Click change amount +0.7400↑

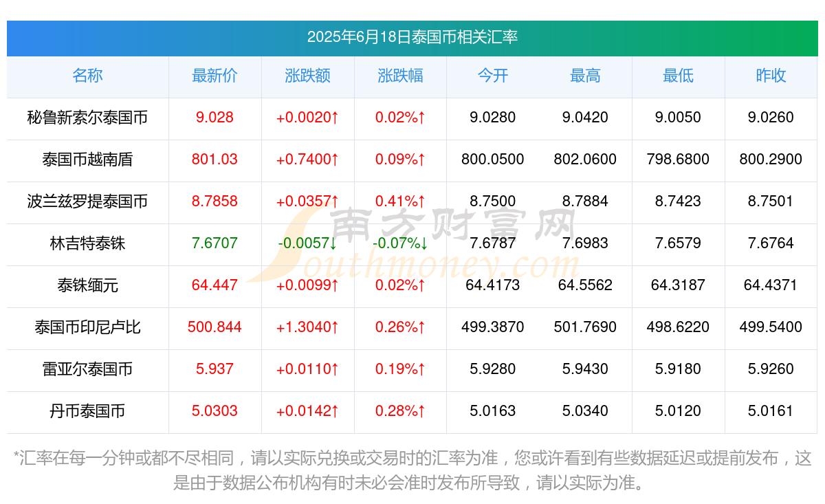[307, 160]
